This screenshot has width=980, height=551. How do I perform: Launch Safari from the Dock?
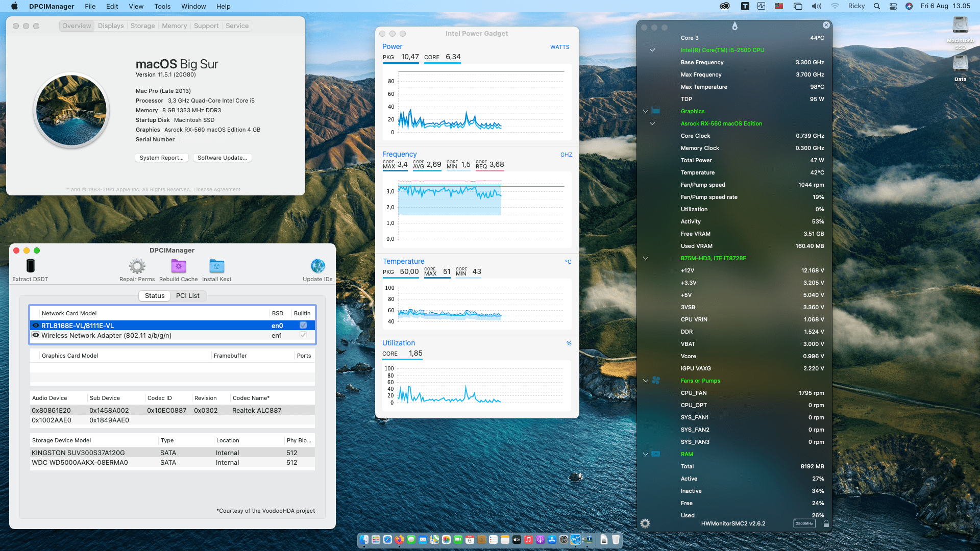(x=387, y=540)
